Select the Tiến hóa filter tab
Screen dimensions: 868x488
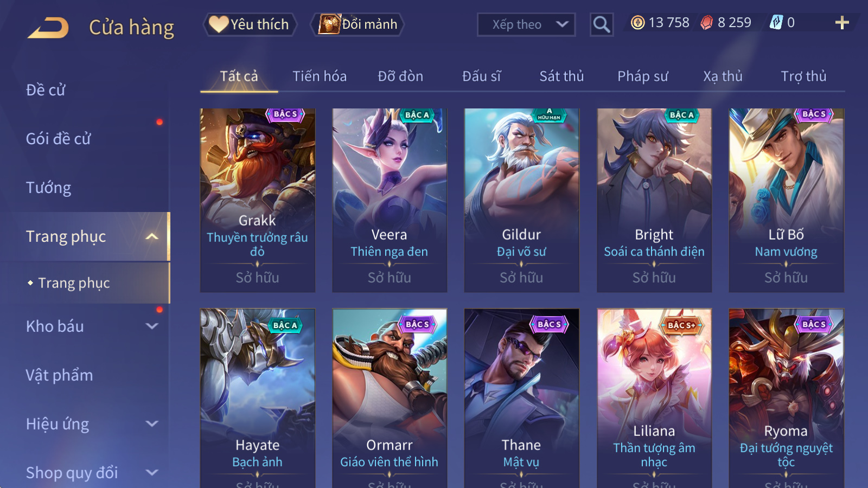[x=320, y=76]
